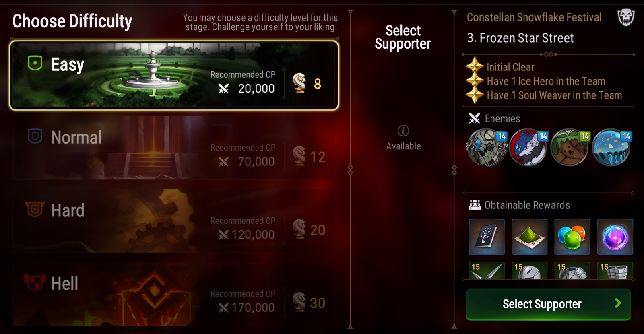644x334 pixels.
Task: Choose the Easy difficulty option
Action: point(174,75)
